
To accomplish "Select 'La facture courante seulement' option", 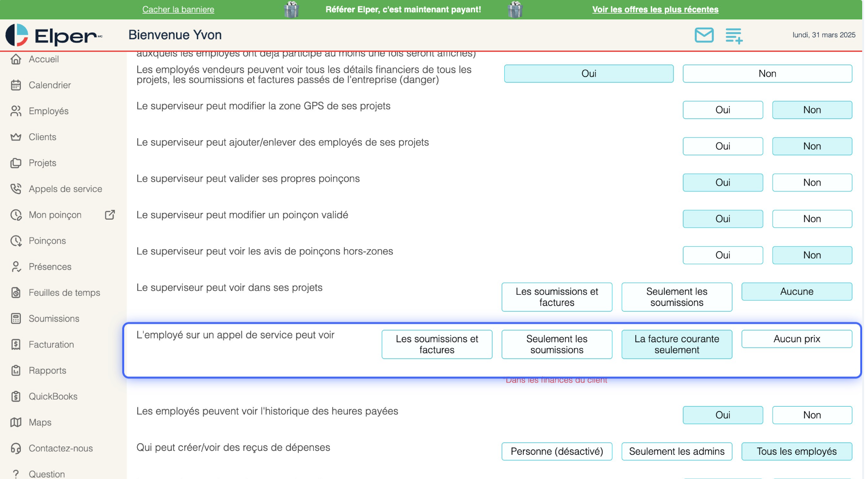I will coord(676,345).
